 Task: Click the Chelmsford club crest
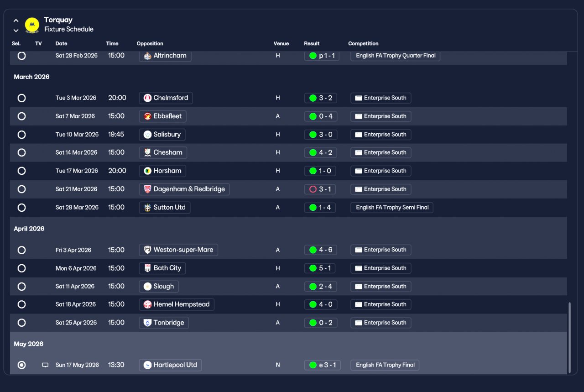pyautogui.click(x=147, y=98)
